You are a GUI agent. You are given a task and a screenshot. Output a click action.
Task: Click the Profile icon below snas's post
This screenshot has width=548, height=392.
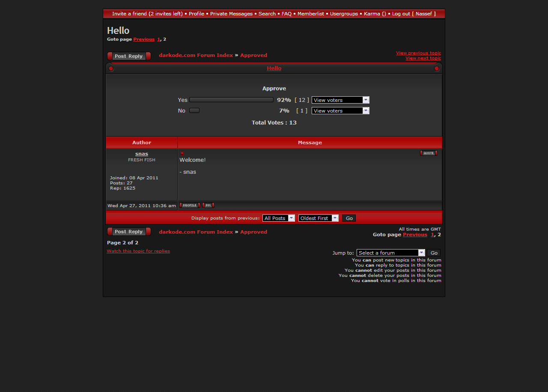click(x=190, y=205)
